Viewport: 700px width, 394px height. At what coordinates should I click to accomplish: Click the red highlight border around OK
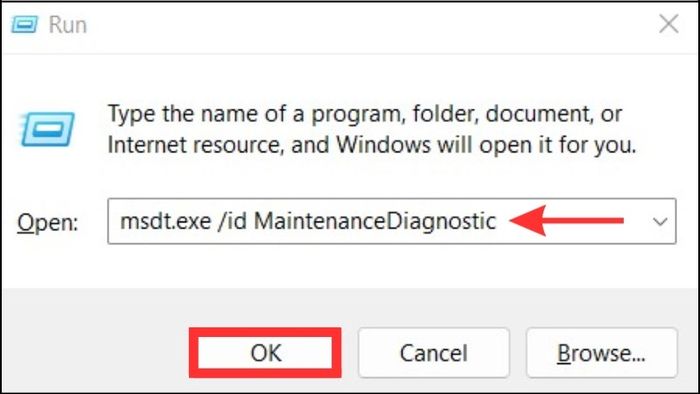[265, 331]
